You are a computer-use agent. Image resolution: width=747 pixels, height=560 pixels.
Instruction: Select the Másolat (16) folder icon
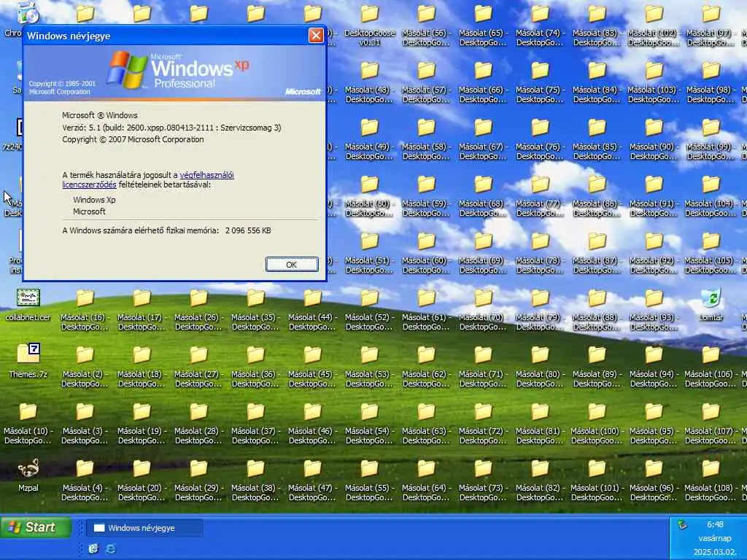coord(85,298)
